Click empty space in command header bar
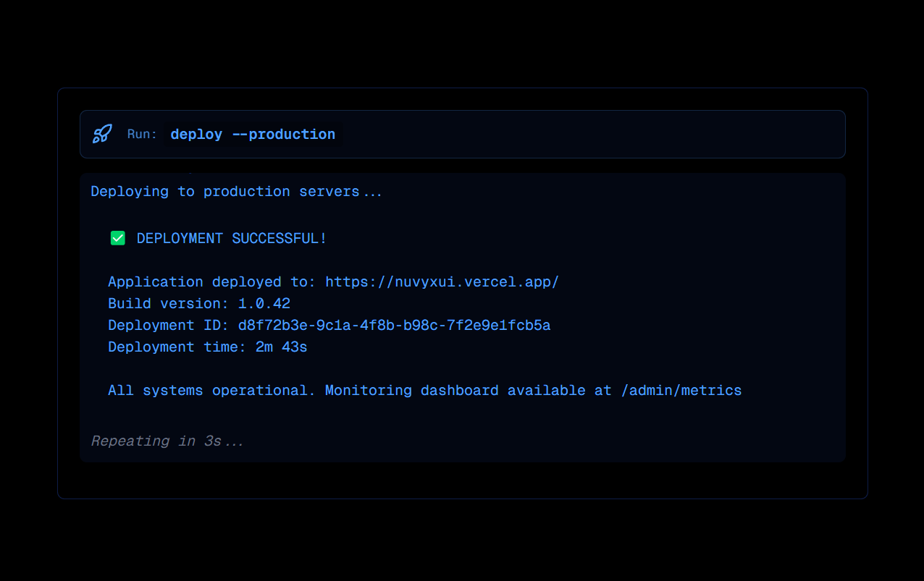The height and width of the screenshot is (581, 924). (579, 135)
